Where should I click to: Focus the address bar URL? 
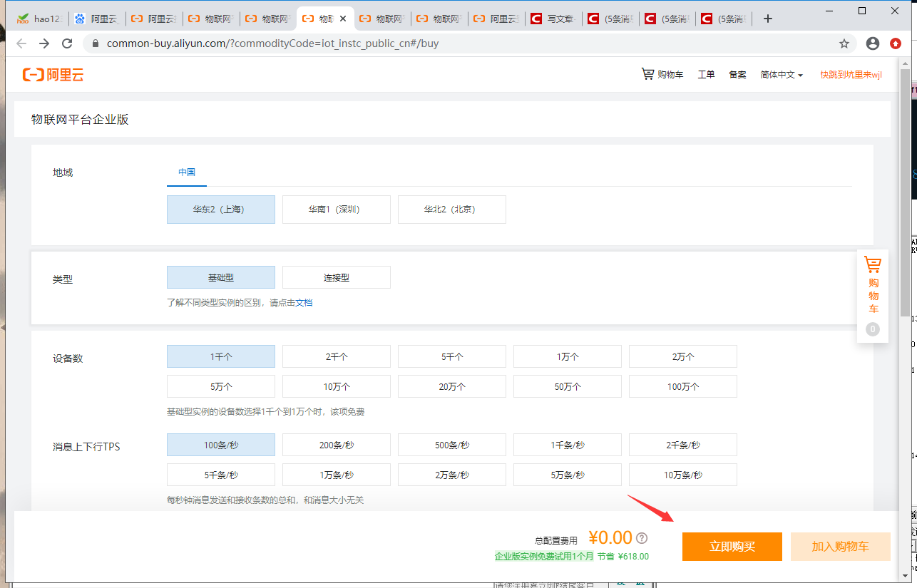click(x=273, y=43)
